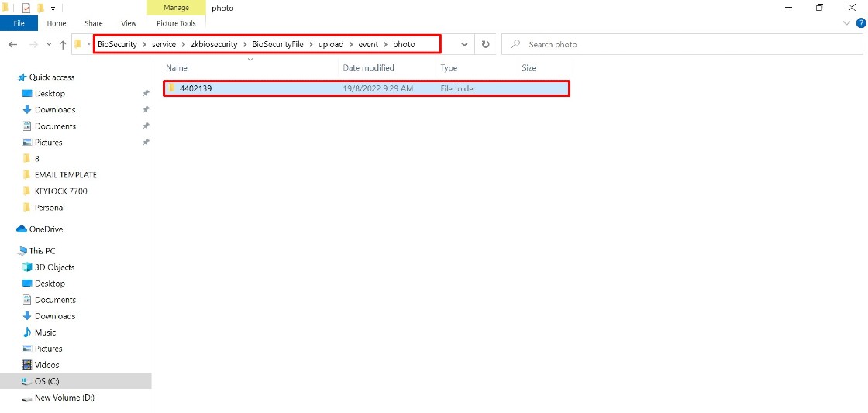The image size is (868, 413).
Task: Open the Videos folder
Action: click(x=46, y=365)
